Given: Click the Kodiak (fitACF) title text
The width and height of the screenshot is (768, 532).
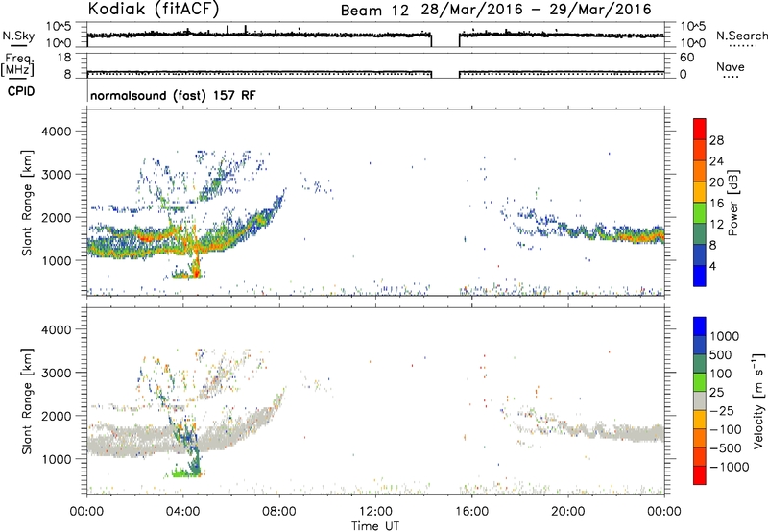Looking at the screenshot, I should pos(154,10).
